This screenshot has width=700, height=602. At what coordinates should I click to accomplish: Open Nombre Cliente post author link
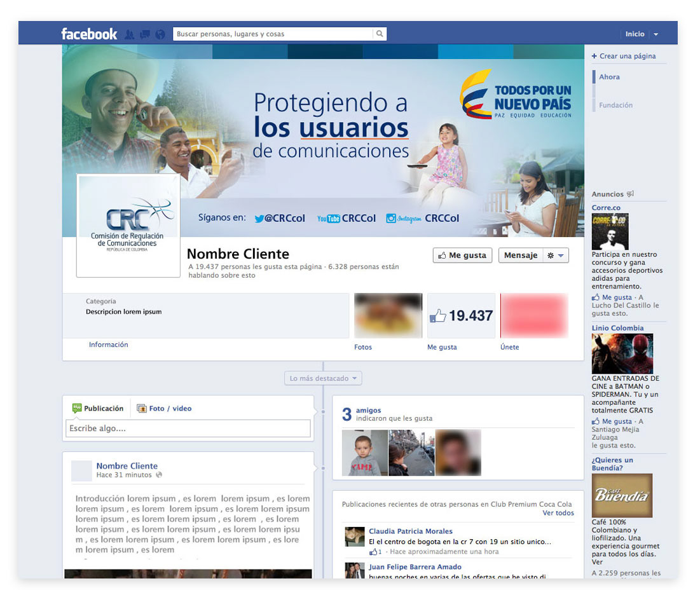click(127, 466)
